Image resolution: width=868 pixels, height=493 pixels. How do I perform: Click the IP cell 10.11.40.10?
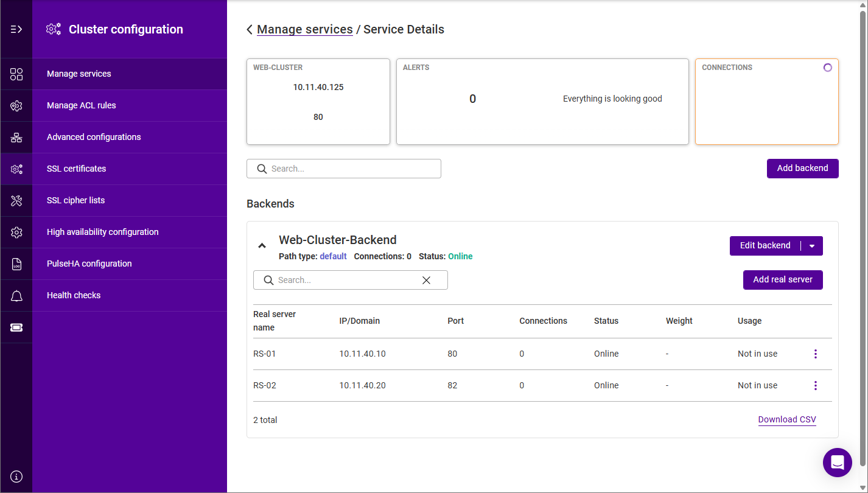(x=363, y=354)
